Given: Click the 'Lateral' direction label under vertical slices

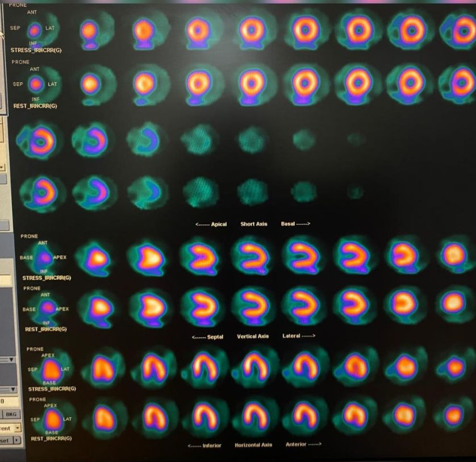Looking at the screenshot, I should 298,336.
